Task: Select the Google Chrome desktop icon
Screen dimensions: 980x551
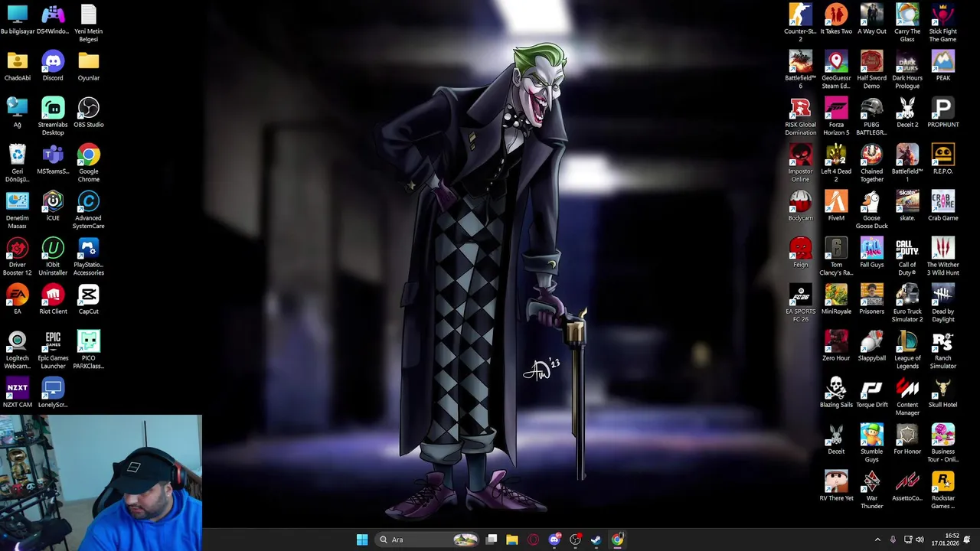Action: pos(88,164)
